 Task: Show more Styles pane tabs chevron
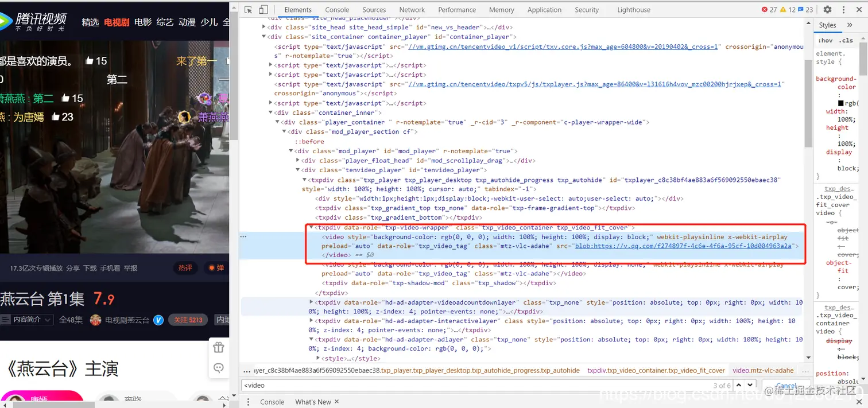[x=848, y=25]
